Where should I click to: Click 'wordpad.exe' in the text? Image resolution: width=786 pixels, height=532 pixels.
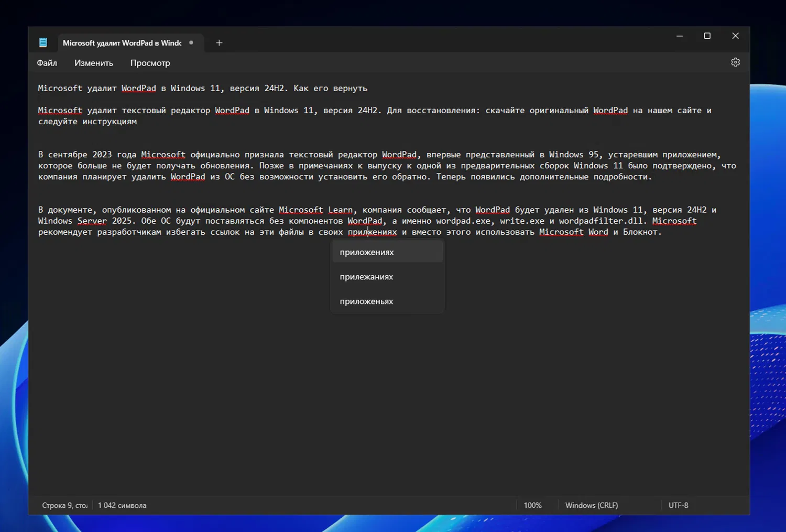[x=463, y=221]
